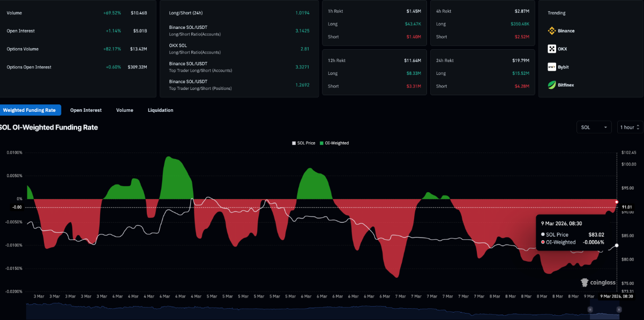
Task: Switch to the Volume chart tab
Action: (124, 110)
